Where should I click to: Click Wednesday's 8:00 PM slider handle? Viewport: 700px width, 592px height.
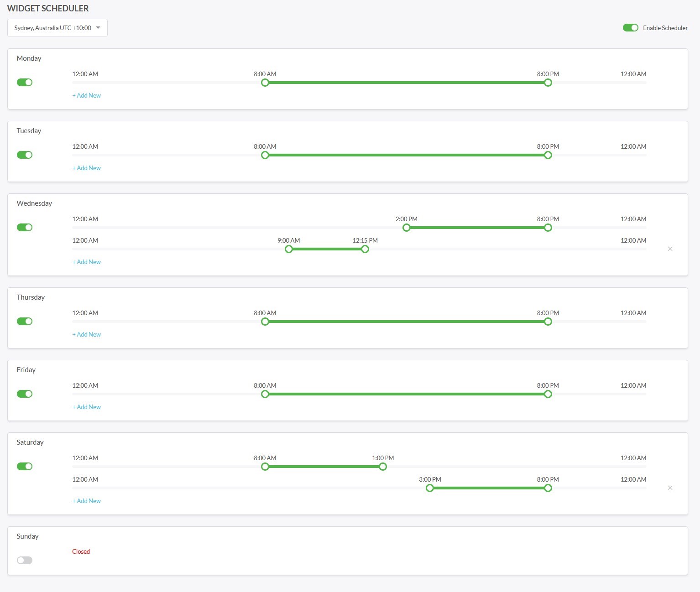click(x=548, y=228)
